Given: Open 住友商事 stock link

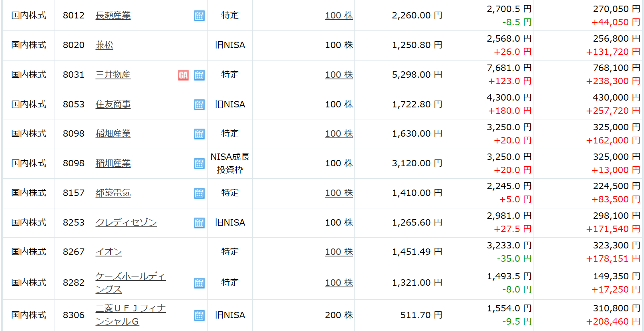Looking at the screenshot, I should pos(113,104).
